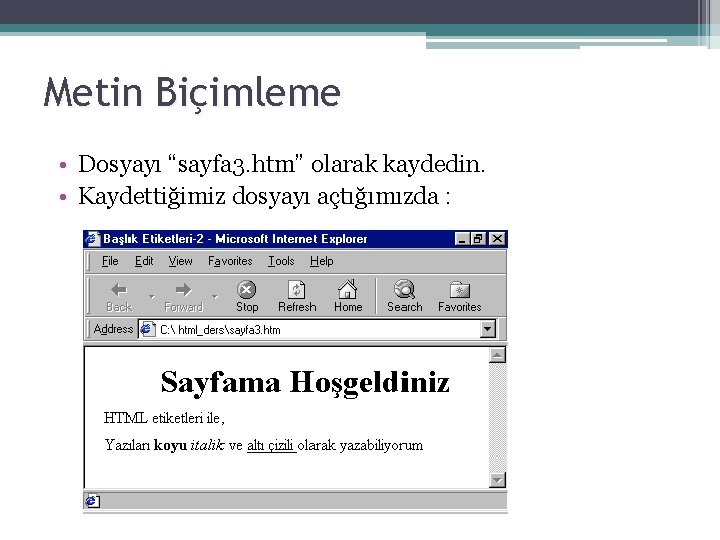Open the Favorites menu
Image resolution: width=720 pixels, height=540 pixels.
[230, 261]
